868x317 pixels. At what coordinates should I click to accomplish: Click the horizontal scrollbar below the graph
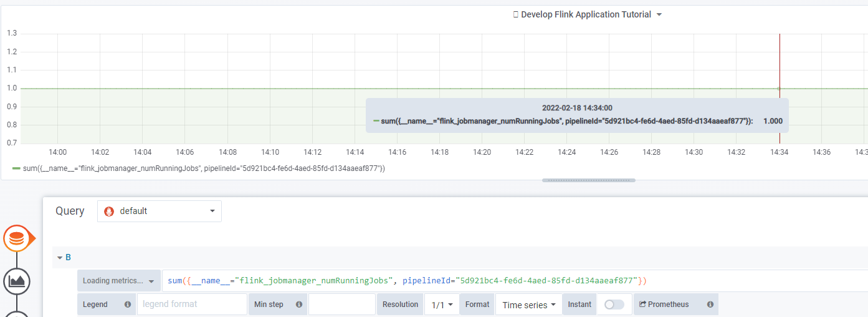pos(589,180)
